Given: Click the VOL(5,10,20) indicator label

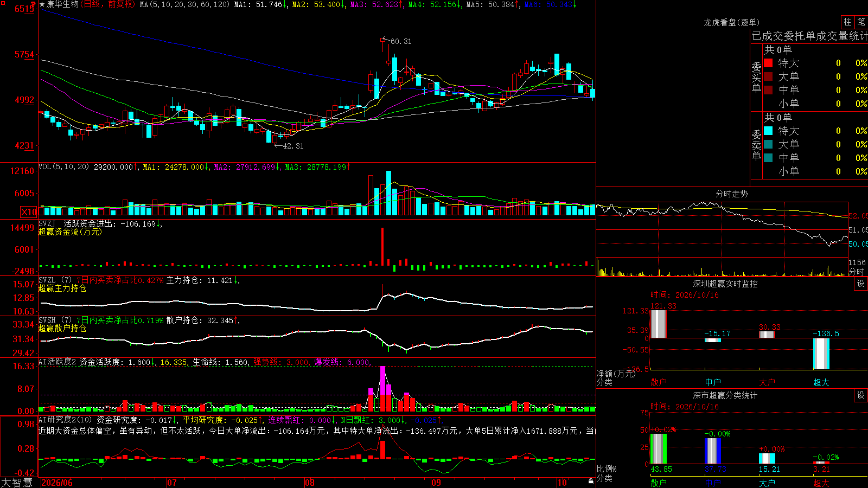Looking at the screenshot, I should [63, 167].
